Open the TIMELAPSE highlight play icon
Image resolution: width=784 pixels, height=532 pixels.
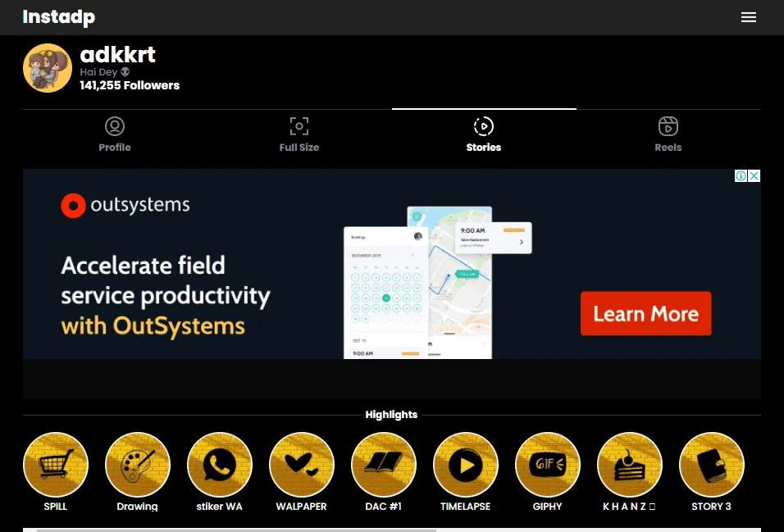tap(466, 465)
